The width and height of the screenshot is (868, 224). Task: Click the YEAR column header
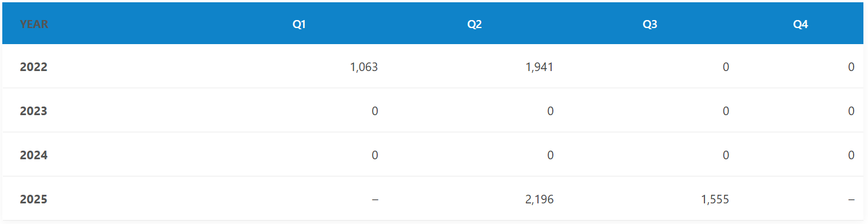point(34,25)
